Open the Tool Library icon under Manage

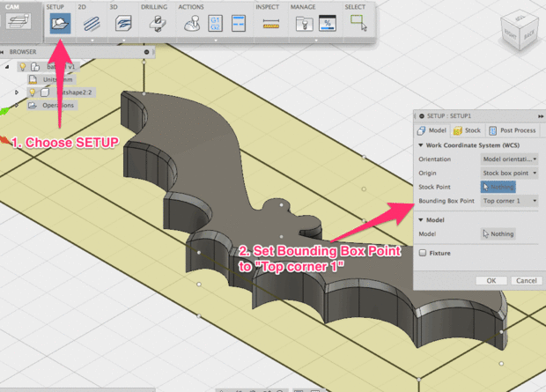click(x=303, y=25)
